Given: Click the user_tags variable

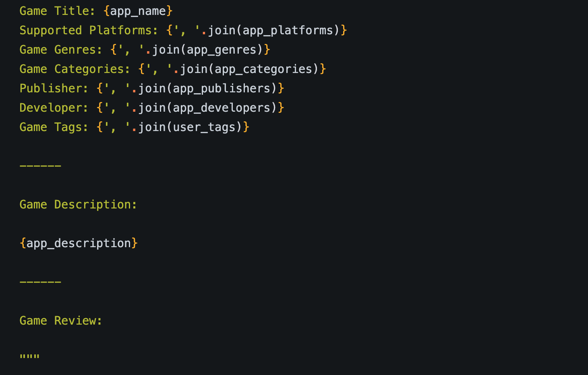Looking at the screenshot, I should pyautogui.click(x=204, y=127).
